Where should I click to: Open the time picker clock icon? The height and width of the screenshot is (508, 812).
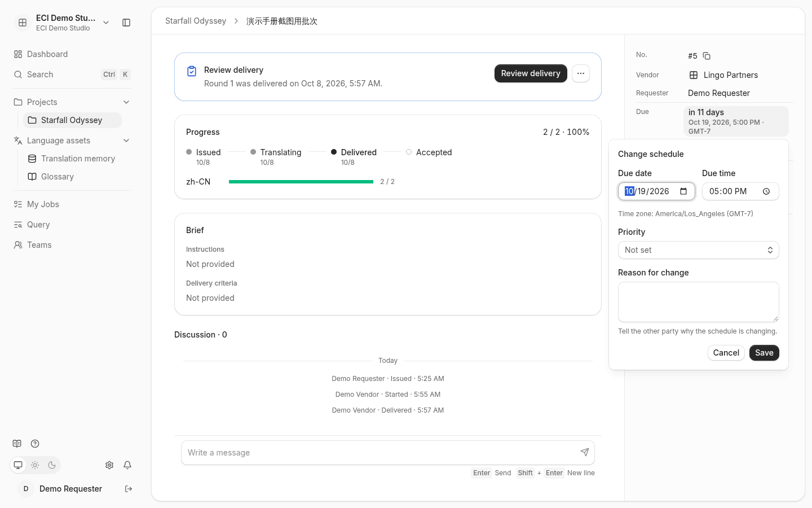click(766, 191)
